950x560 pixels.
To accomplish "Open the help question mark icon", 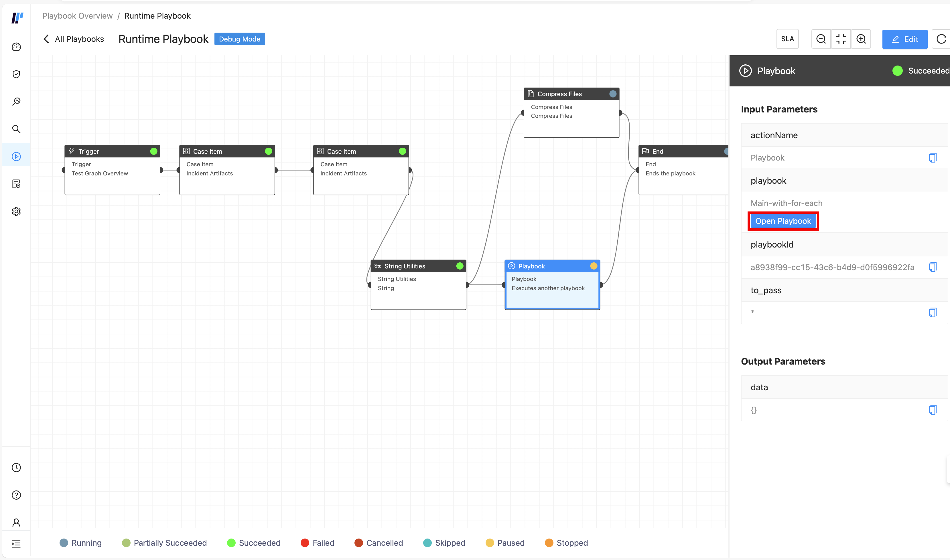I will [16, 495].
